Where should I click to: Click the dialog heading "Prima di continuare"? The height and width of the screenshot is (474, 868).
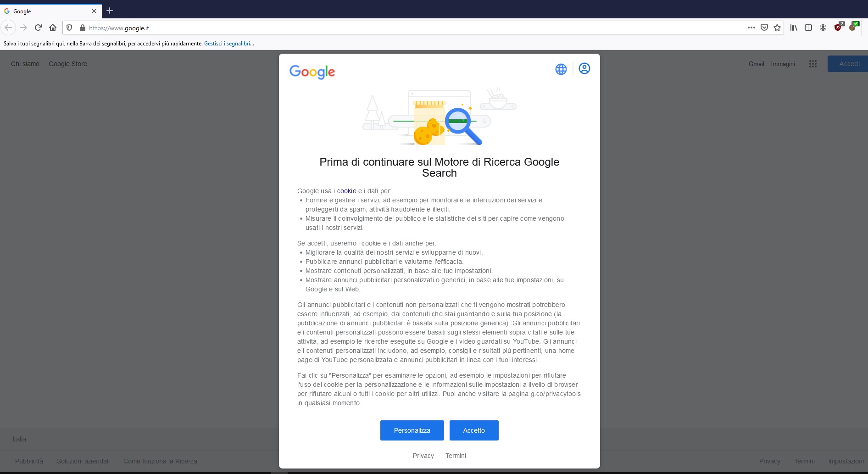coord(440,167)
